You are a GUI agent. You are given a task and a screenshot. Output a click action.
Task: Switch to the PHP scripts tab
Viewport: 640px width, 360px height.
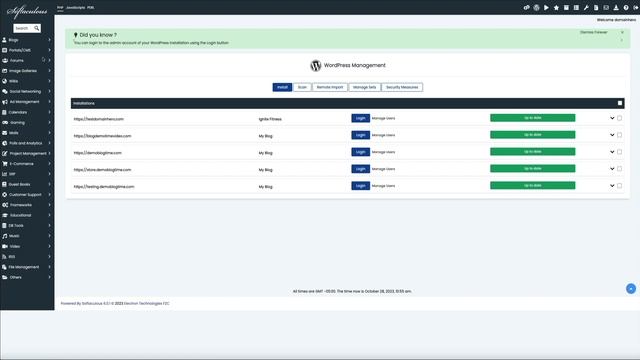[x=60, y=7]
